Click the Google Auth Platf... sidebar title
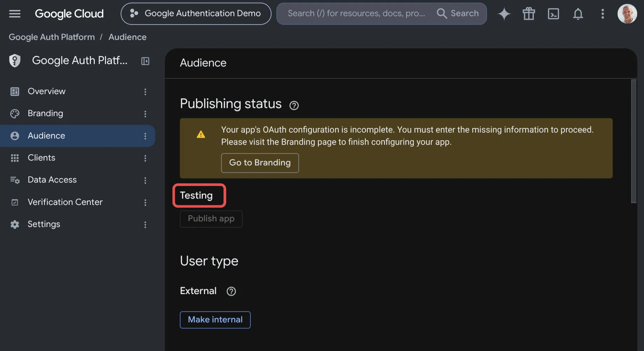The width and height of the screenshot is (644, 351). 80,60
